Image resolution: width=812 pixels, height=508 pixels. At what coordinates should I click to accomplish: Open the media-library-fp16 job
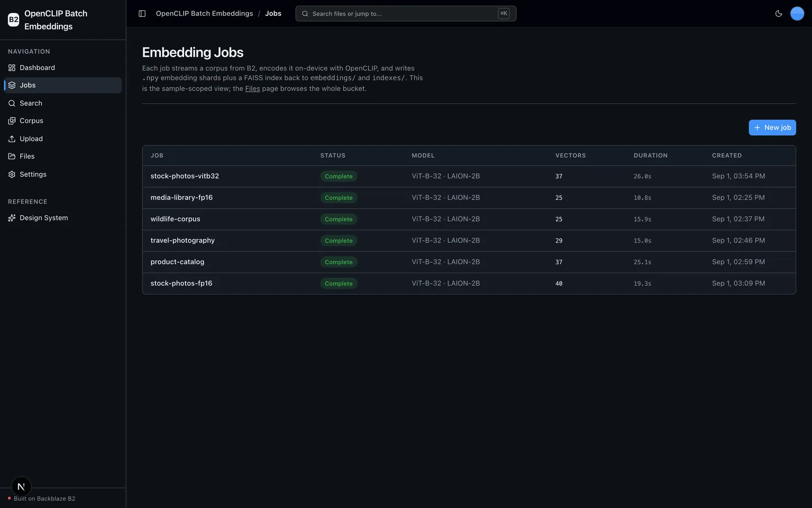click(181, 198)
